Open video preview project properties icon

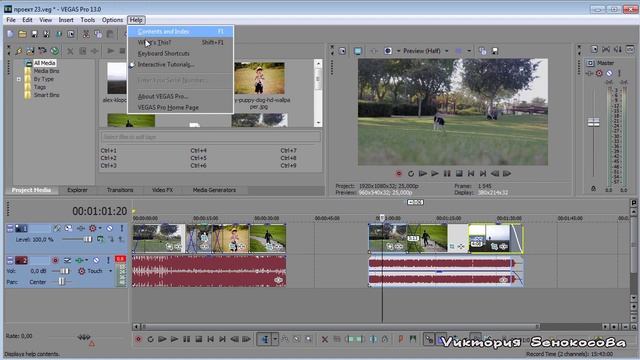[x=342, y=51]
